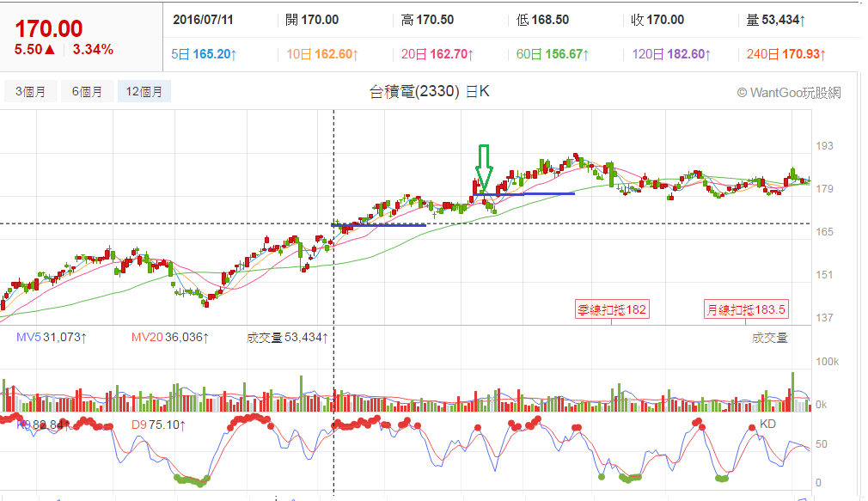The image size is (868, 501).
Task: Click the MV20 36,036 volume average label
Action: 170,337
